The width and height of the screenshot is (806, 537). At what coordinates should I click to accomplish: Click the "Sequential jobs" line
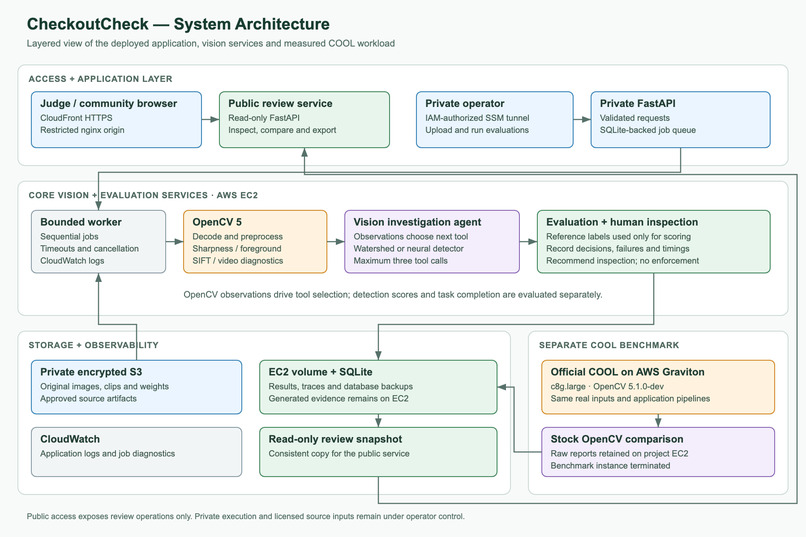[x=69, y=237]
